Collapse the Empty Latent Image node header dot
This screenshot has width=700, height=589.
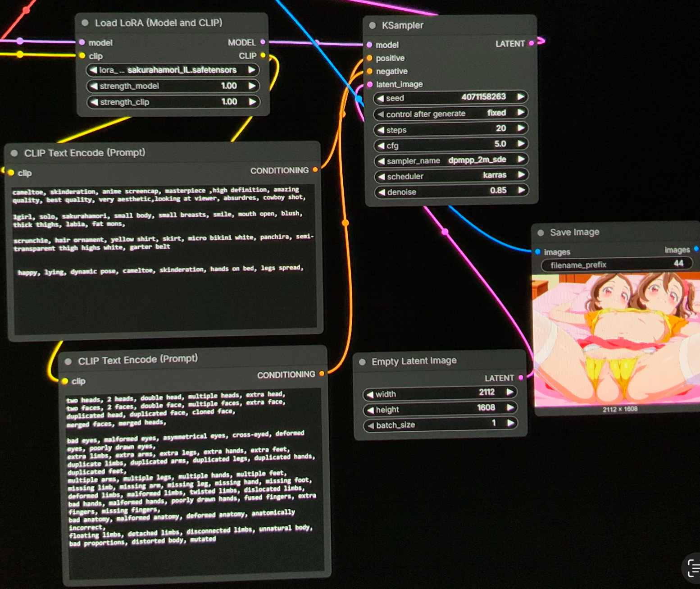point(362,361)
